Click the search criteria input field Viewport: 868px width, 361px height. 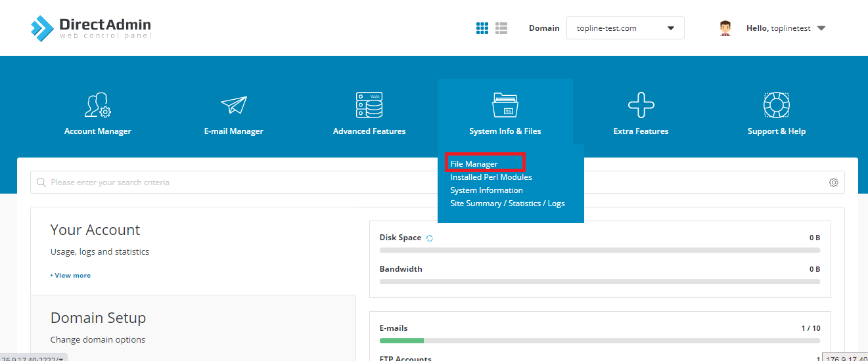(438, 182)
